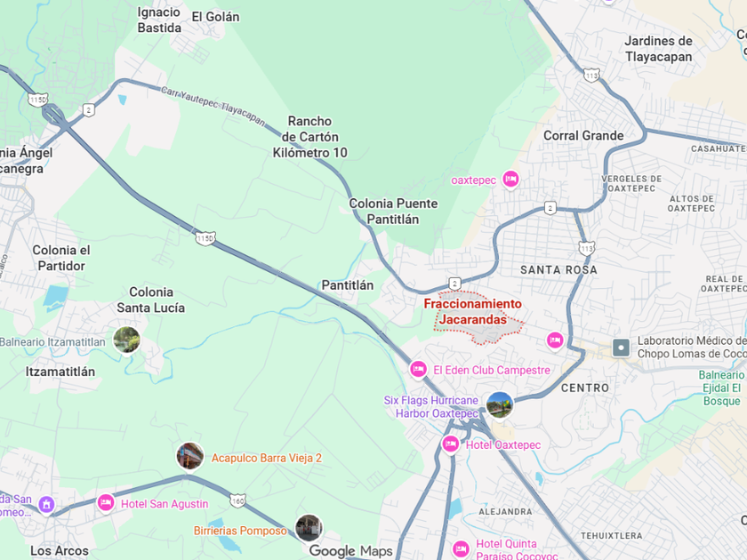Click the Six Flags Hurricane Harbor Oaxtepec label
The image size is (747, 560).
[x=431, y=407]
